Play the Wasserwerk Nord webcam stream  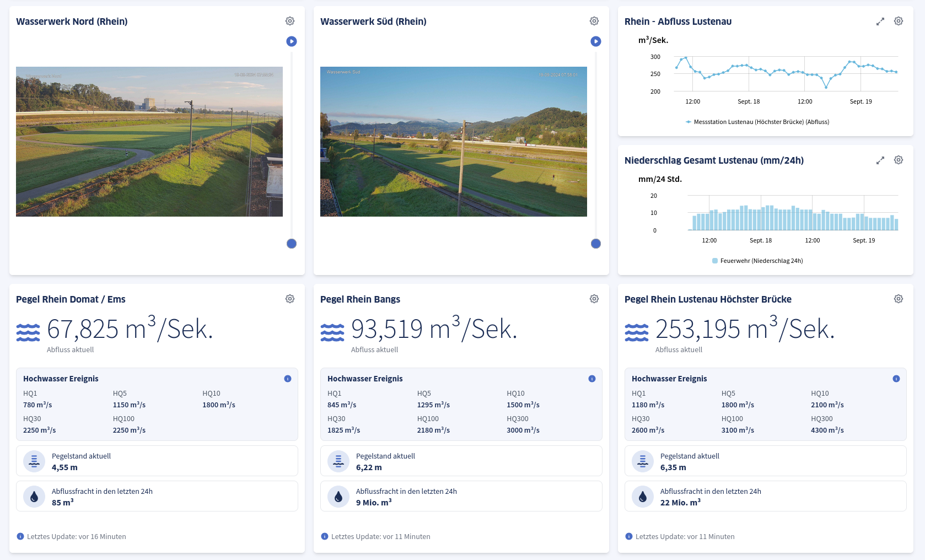click(x=291, y=41)
